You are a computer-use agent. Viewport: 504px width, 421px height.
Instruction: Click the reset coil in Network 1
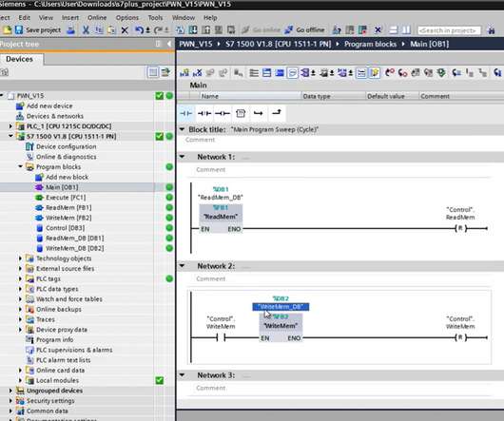click(x=460, y=228)
